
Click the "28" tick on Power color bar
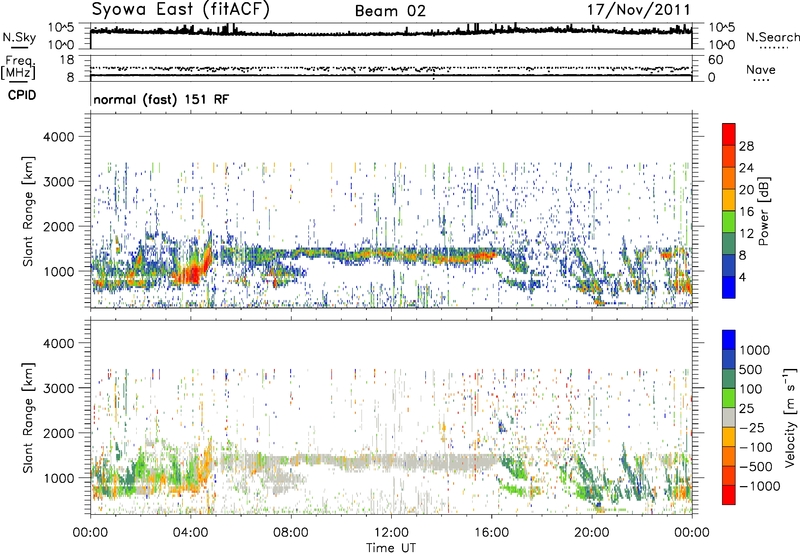(x=746, y=146)
